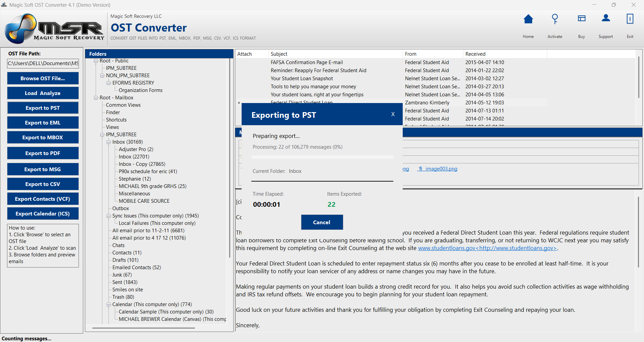Click the folder tree vertical scrollbar
This screenshot has width=644, height=342.
(230, 158)
